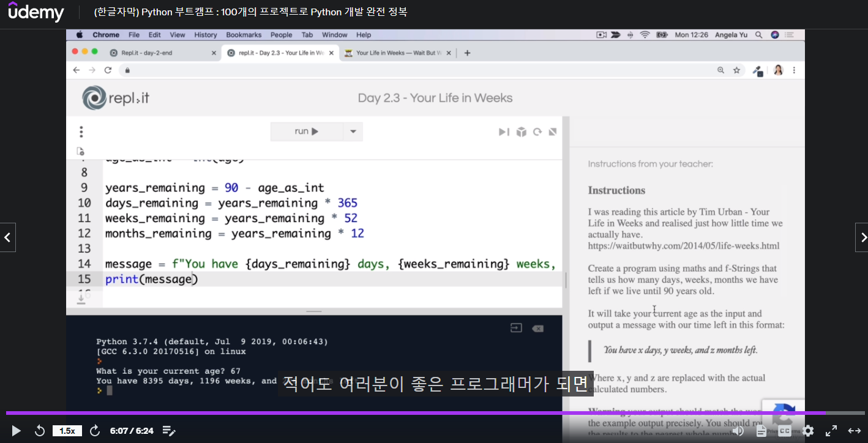Viewport: 868px width, 443px height.
Task: Reload the page in Chrome
Action: [x=108, y=70]
